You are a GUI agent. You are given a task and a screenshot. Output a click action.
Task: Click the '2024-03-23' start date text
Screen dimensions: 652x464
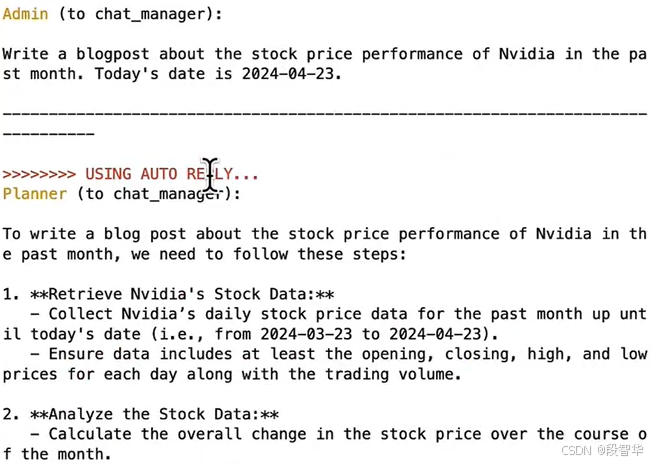[x=306, y=334]
